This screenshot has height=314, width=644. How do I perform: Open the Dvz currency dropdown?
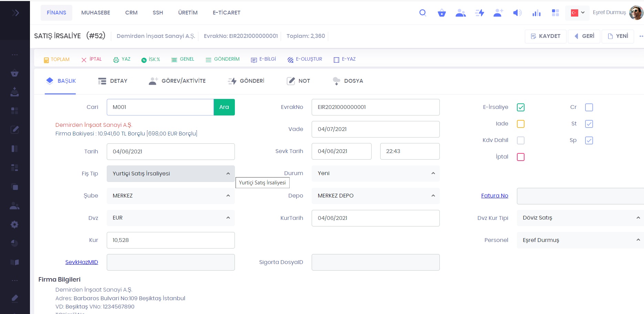170,218
